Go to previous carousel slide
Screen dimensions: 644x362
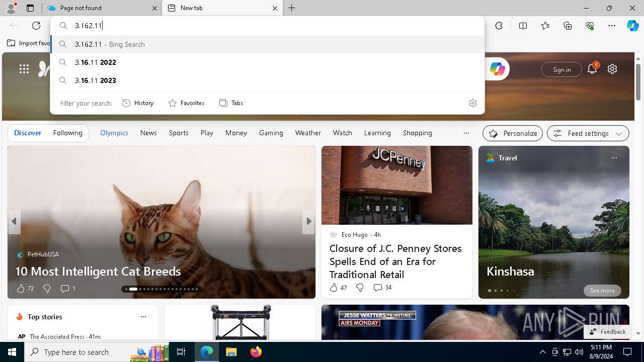(x=14, y=221)
